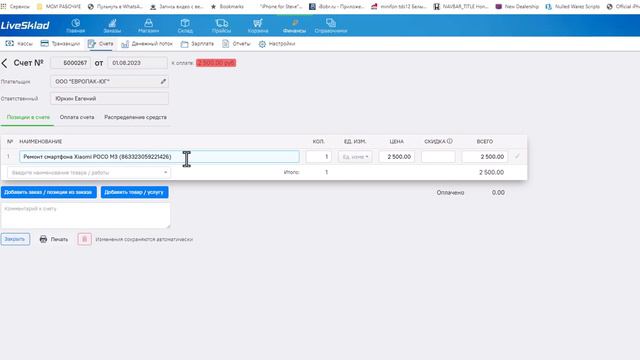Switch to Распределение средств tab
This screenshot has width=640, height=360.
(x=136, y=118)
